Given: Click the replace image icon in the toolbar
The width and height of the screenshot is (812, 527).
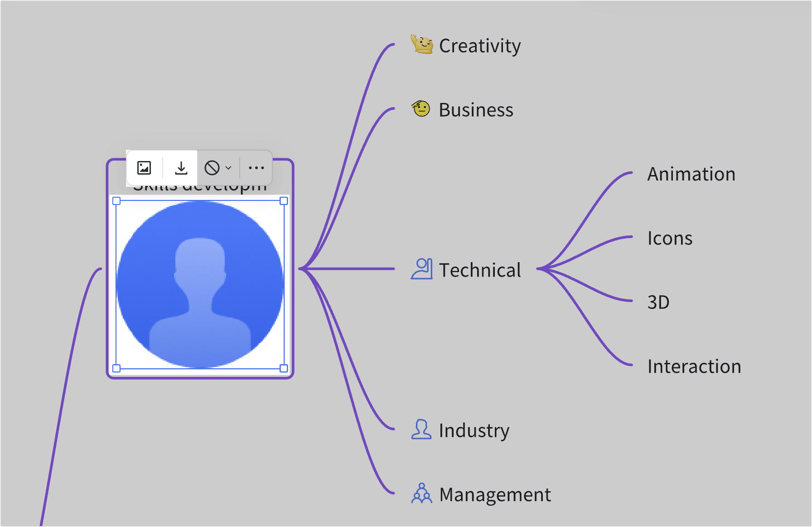Looking at the screenshot, I should (144, 168).
